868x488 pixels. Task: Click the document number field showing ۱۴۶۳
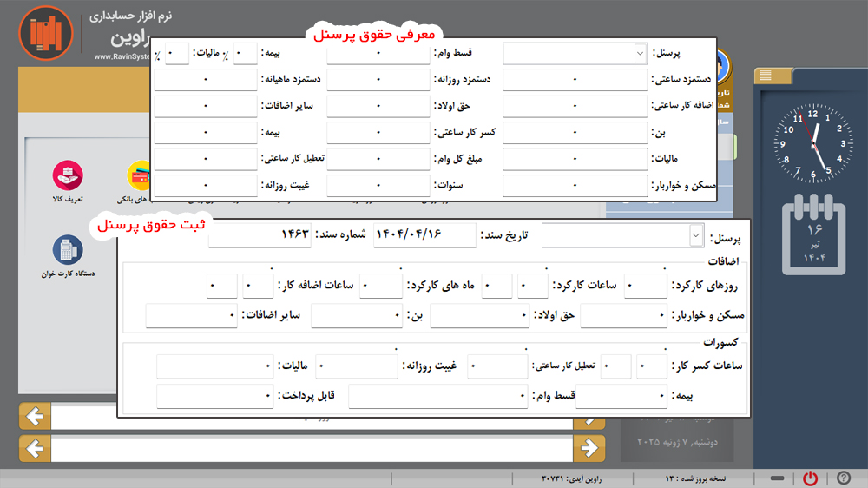pyautogui.click(x=260, y=235)
